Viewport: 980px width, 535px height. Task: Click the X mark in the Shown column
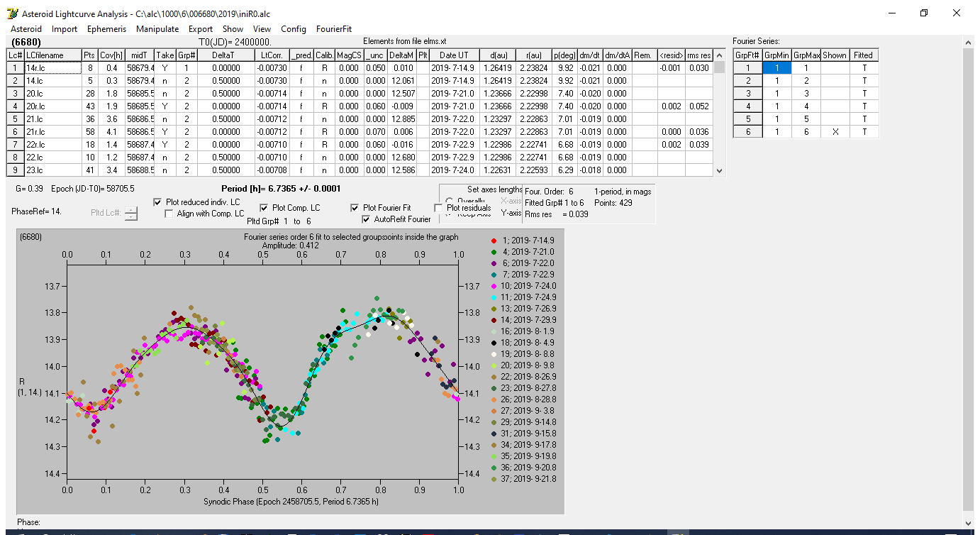[835, 132]
